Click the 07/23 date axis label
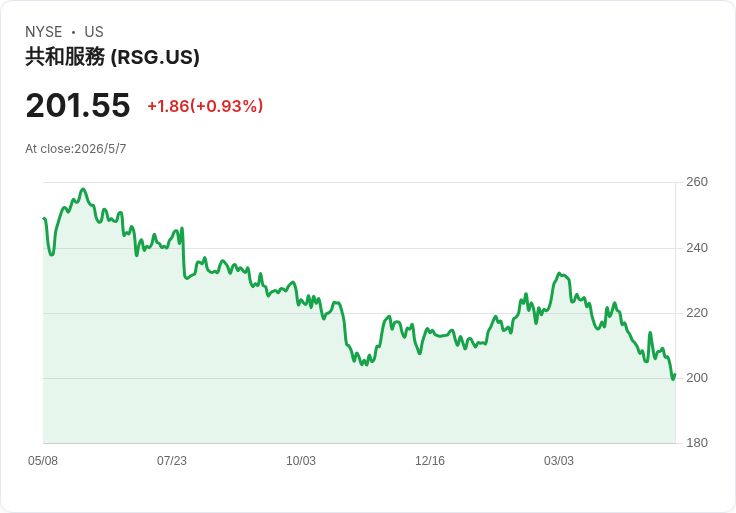This screenshot has height=513, width=736. pyautogui.click(x=172, y=461)
